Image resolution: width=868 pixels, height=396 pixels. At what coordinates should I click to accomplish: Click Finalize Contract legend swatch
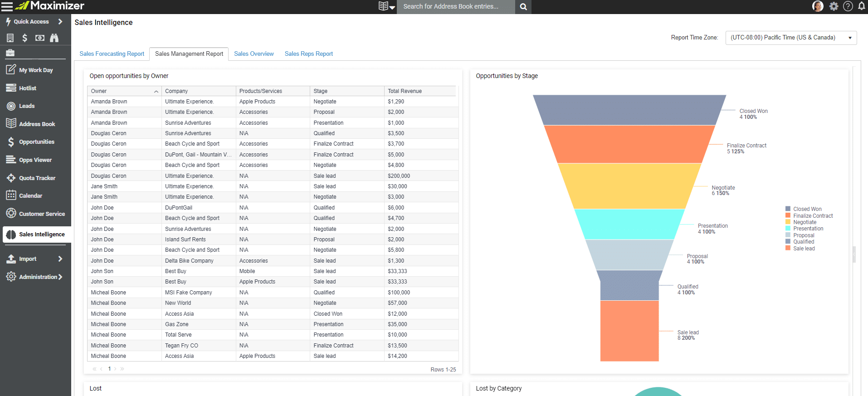click(x=788, y=215)
